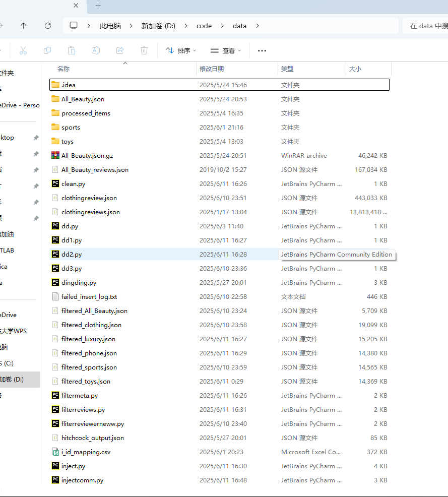Click the Copy icon in toolbar
This screenshot has width=448, height=497.
point(47,50)
